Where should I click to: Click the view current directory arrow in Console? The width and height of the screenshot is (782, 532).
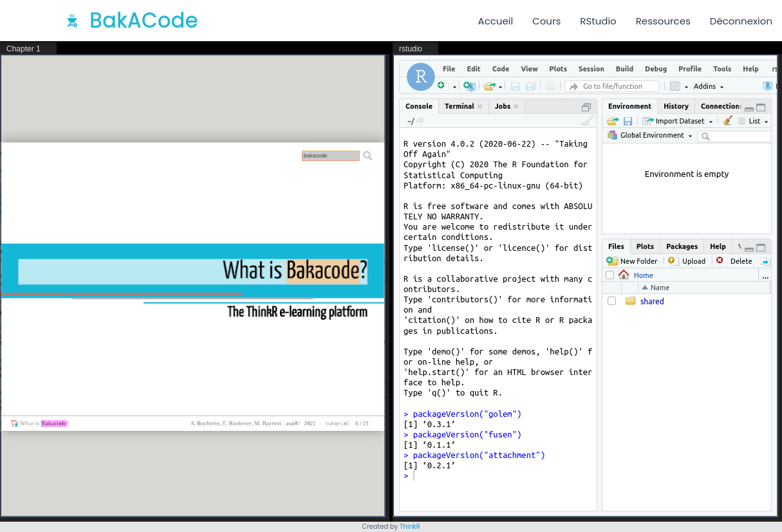[420, 120]
